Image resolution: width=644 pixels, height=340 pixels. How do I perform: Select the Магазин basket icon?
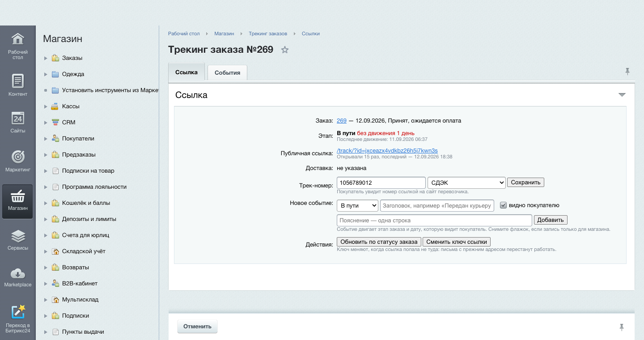tap(17, 196)
